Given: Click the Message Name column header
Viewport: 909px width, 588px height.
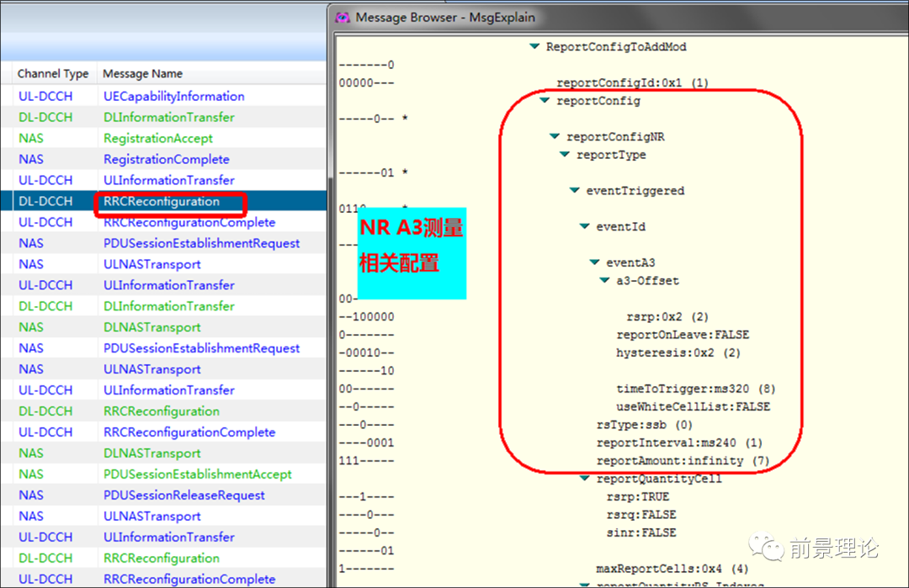Looking at the screenshot, I should click(x=143, y=74).
